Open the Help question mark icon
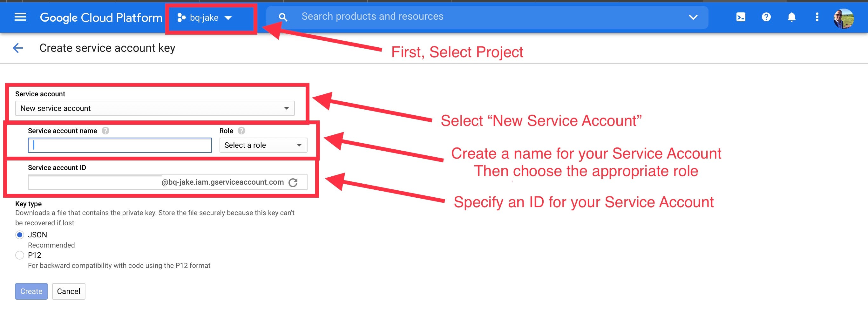 click(x=766, y=17)
